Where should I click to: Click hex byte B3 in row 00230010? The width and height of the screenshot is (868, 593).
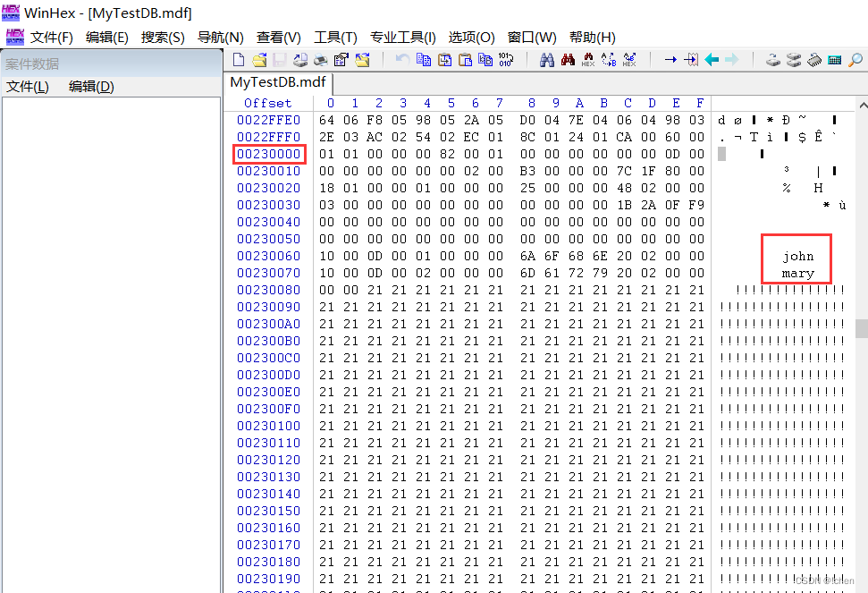527,171
